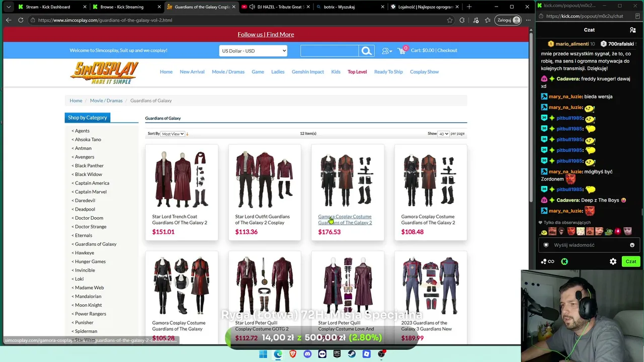644x362 pixels.
Task: Open the favorites list icon in toolbar
Action: click(488, 20)
